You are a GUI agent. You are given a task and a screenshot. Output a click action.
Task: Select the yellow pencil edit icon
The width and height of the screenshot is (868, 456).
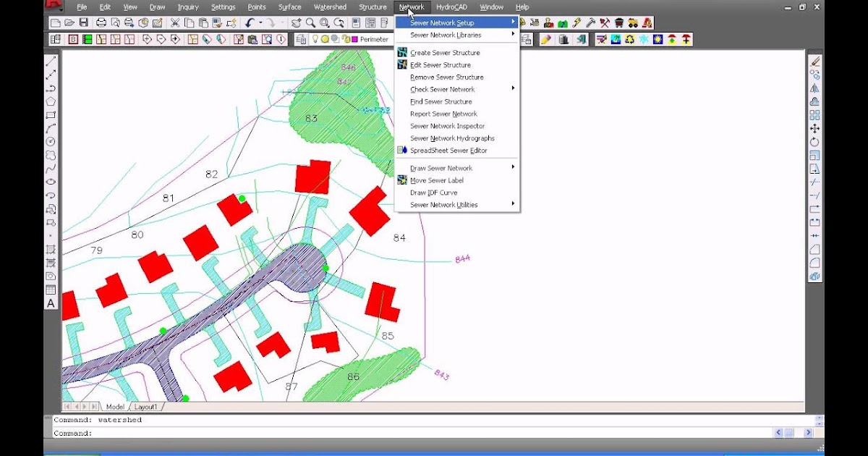click(545, 40)
